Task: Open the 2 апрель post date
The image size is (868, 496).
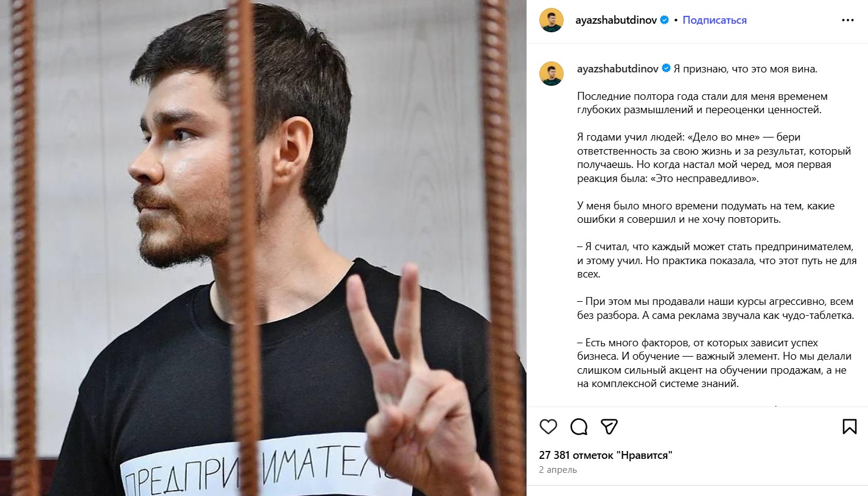Action: [x=558, y=470]
